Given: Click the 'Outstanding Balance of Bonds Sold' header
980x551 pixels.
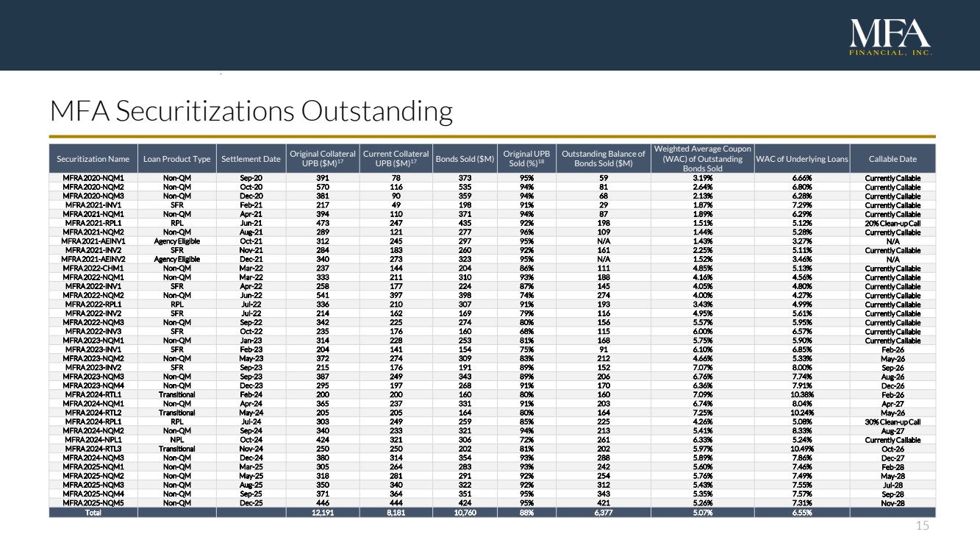Looking at the screenshot, I should 603,159.
